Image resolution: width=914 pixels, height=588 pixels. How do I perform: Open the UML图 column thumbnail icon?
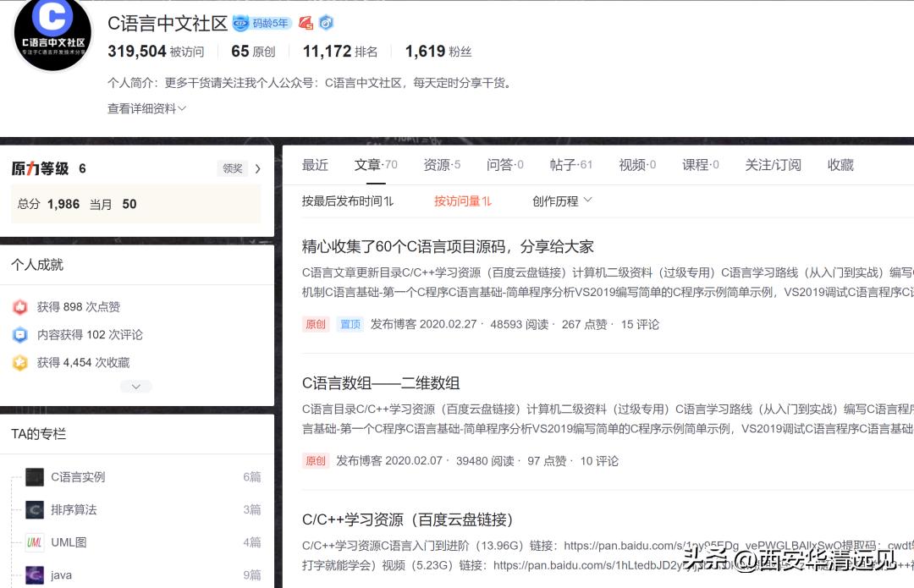pyautogui.click(x=34, y=541)
